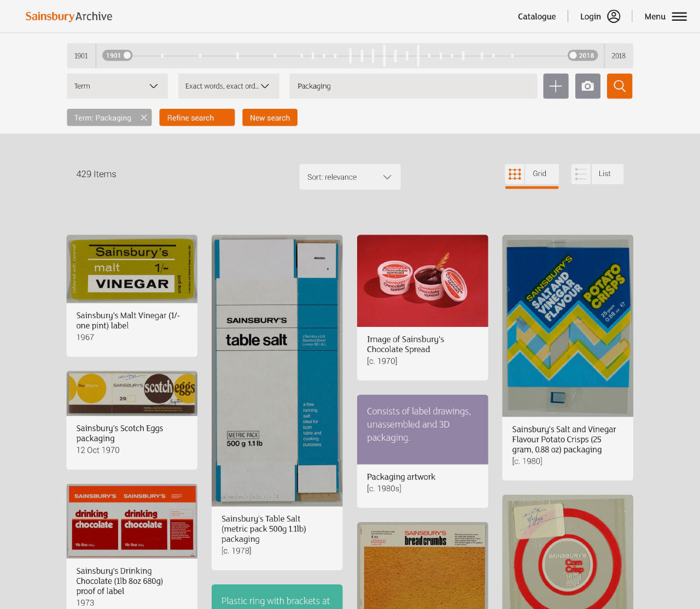Open Salt and Vinegar Crisps thumbnail

(568, 326)
